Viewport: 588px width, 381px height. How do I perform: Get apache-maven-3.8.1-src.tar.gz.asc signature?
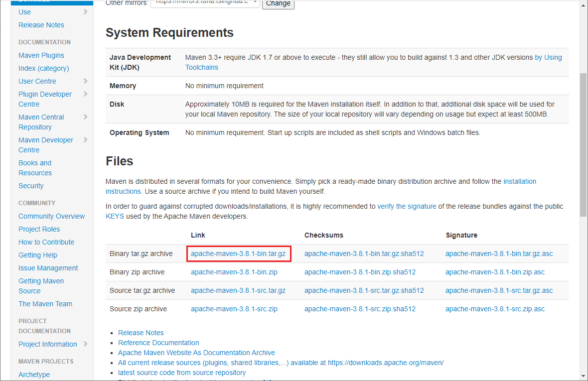pos(499,290)
